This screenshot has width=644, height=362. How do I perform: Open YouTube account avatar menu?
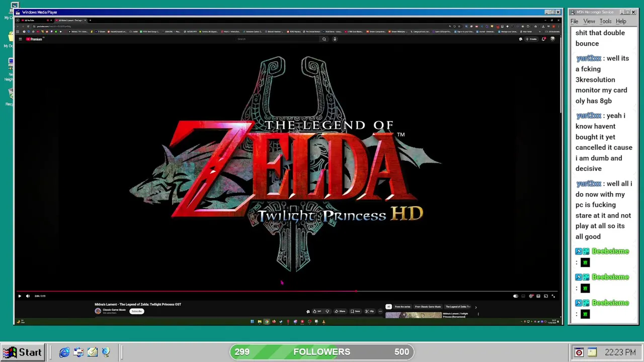pos(552,39)
